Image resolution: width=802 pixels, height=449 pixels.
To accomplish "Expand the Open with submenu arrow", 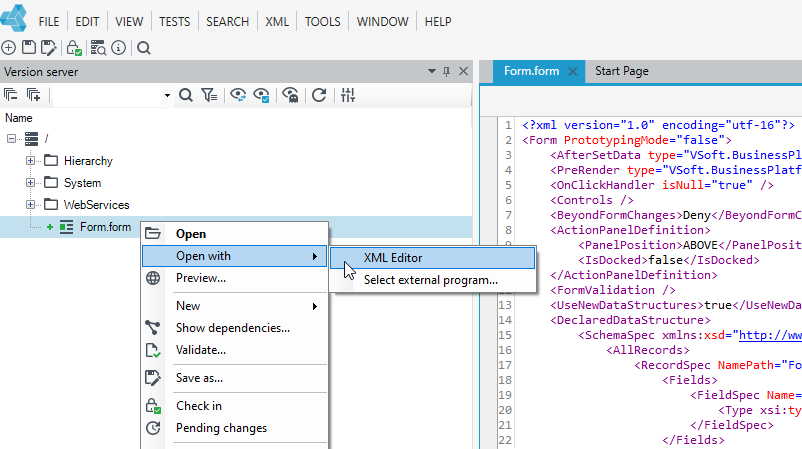I will pyautogui.click(x=315, y=256).
